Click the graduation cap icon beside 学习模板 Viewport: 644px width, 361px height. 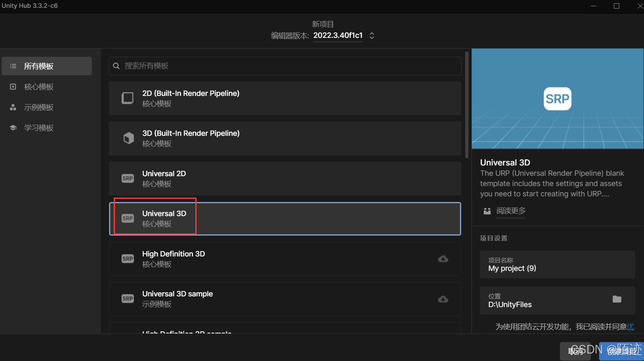click(13, 128)
